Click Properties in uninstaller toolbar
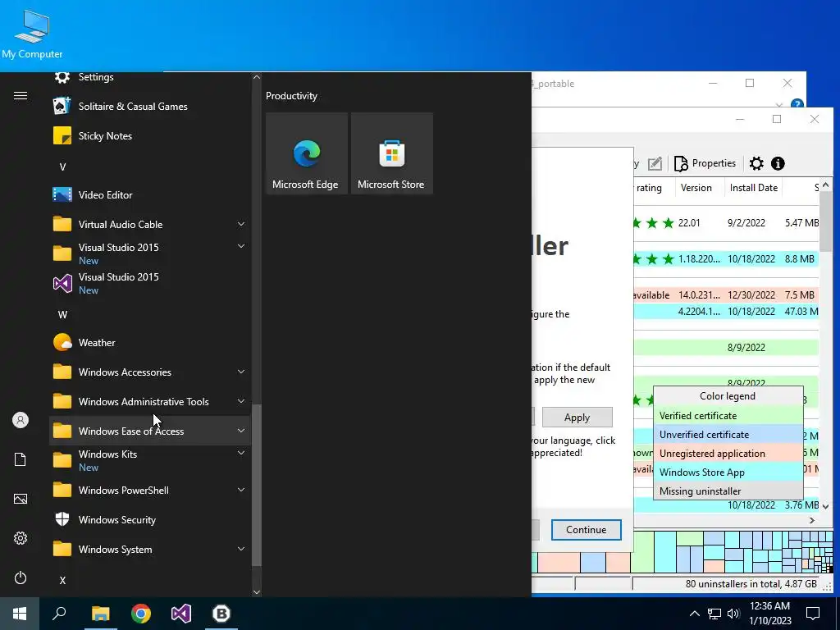 pyautogui.click(x=705, y=163)
